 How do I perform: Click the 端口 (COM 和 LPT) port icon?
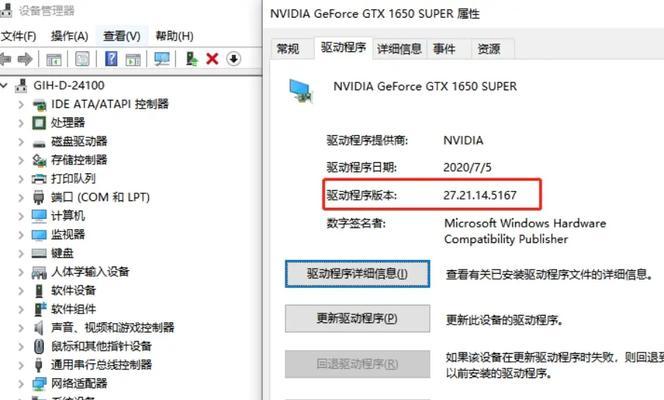[39, 197]
